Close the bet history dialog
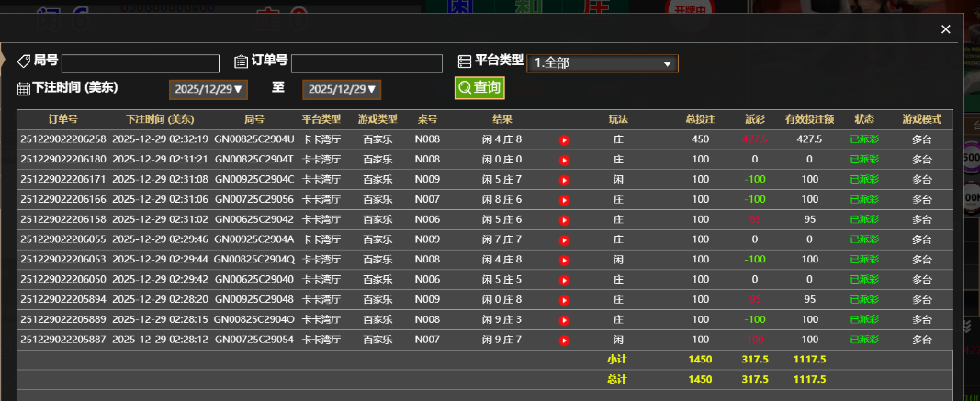 [x=946, y=29]
